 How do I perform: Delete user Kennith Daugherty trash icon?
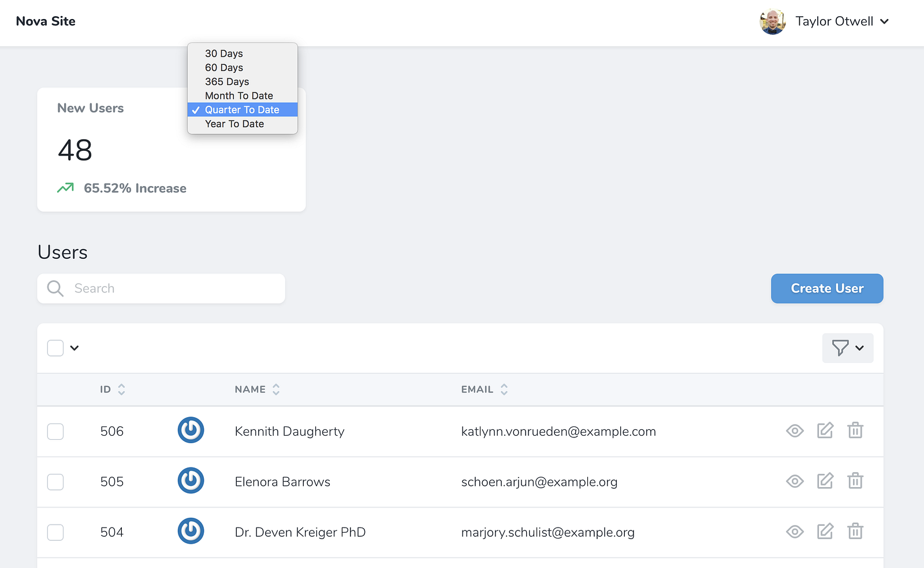coord(855,430)
